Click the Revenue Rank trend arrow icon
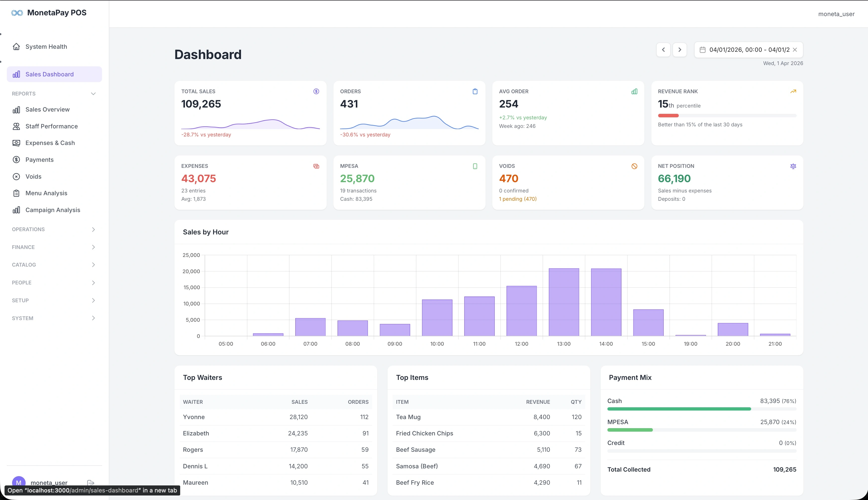 (x=793, y=91)
